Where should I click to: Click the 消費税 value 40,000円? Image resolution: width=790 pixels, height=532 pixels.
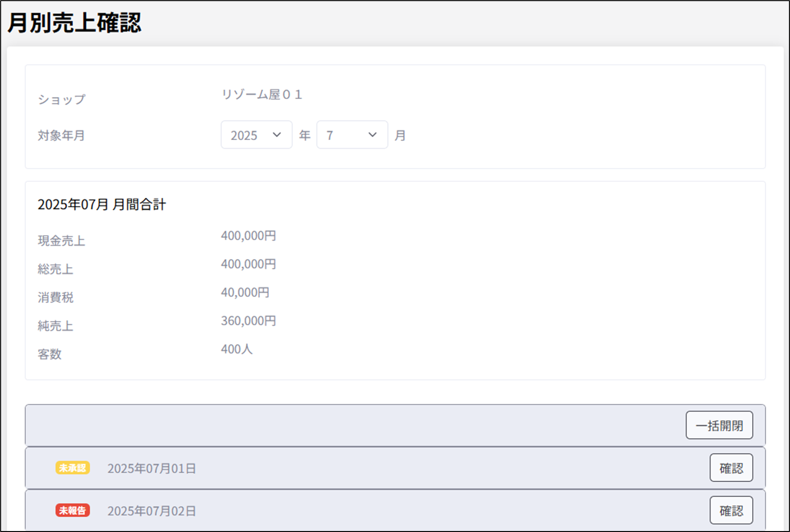(245, 292)
